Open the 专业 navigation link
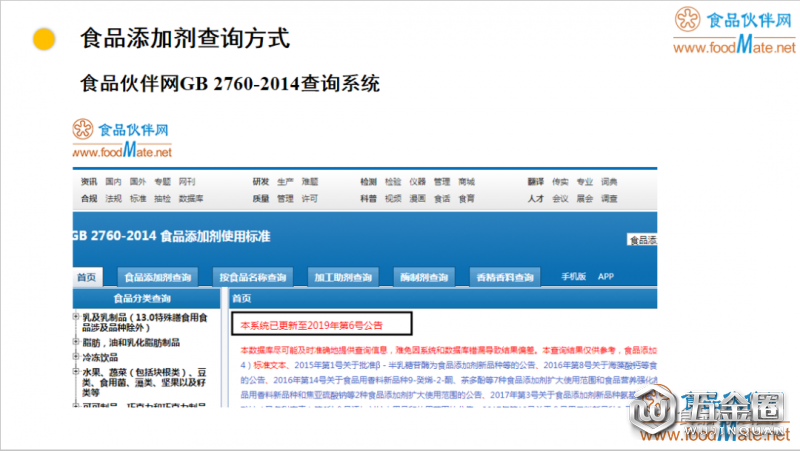Screen dimensions: 800x451 (x=585, y=182)
